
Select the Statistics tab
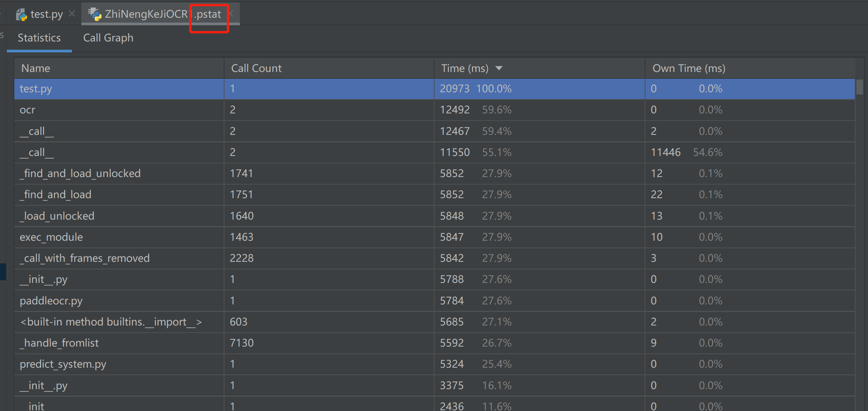click(x=39, y=38)
